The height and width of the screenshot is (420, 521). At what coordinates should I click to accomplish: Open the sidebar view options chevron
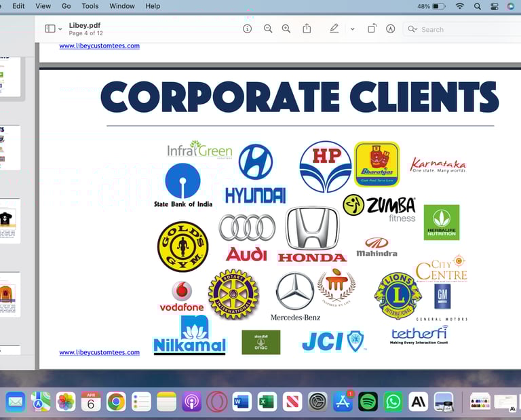(60, 29)
